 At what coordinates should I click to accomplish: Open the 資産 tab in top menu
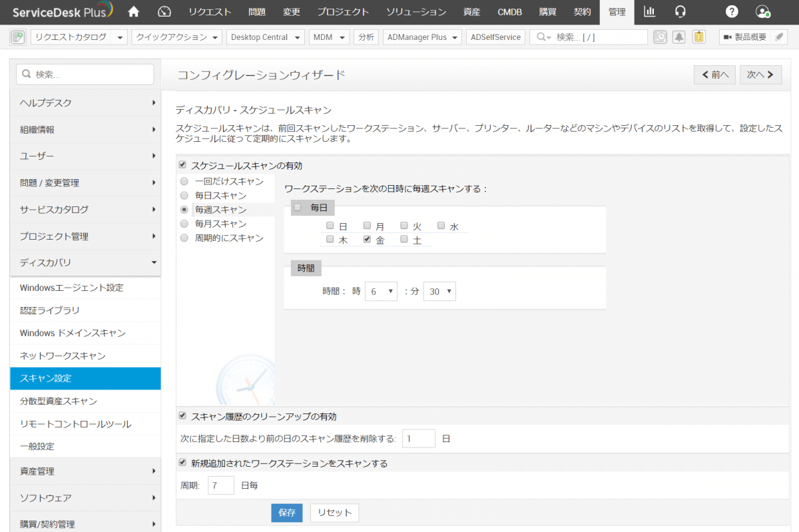click(472, 11)
